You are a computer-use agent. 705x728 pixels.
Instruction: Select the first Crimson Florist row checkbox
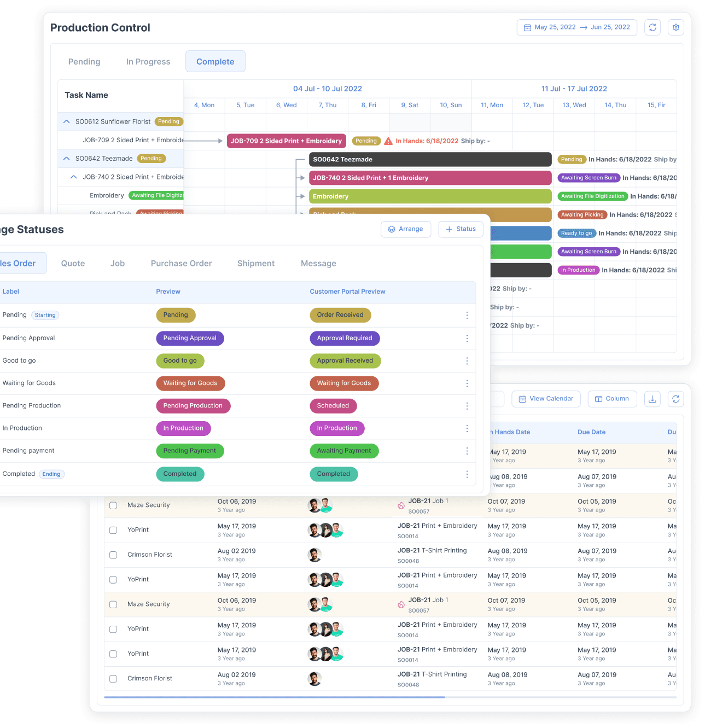tap(113, 555)
